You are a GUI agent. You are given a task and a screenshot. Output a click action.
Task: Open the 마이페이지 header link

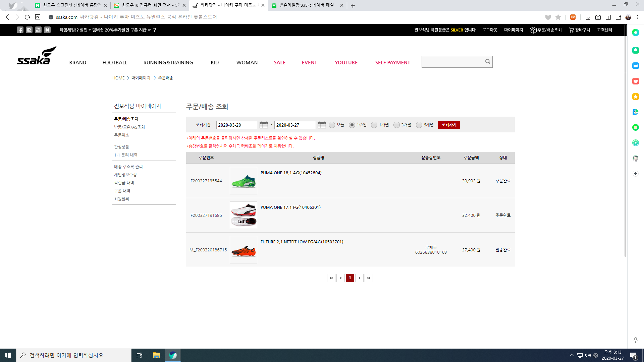514,30
